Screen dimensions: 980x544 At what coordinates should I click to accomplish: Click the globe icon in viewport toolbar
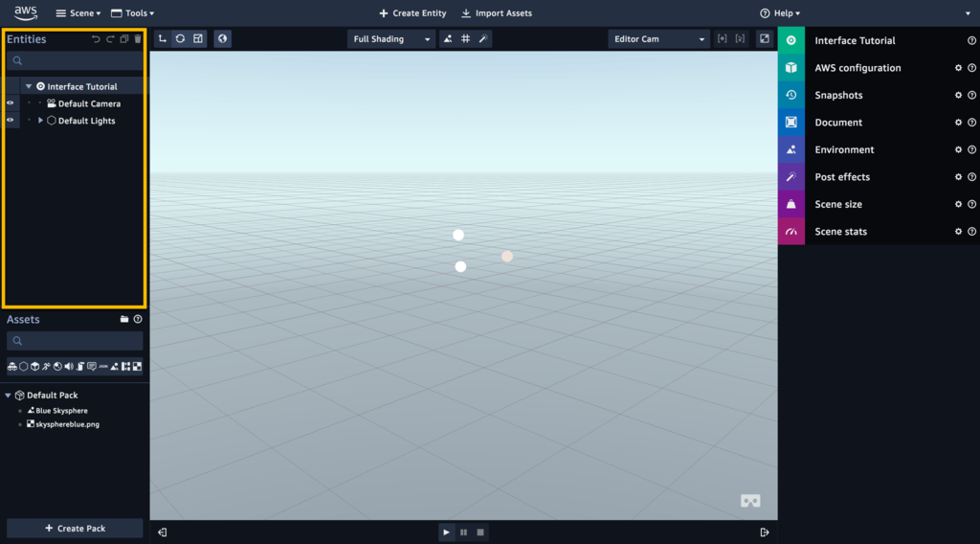pos(222,38)
